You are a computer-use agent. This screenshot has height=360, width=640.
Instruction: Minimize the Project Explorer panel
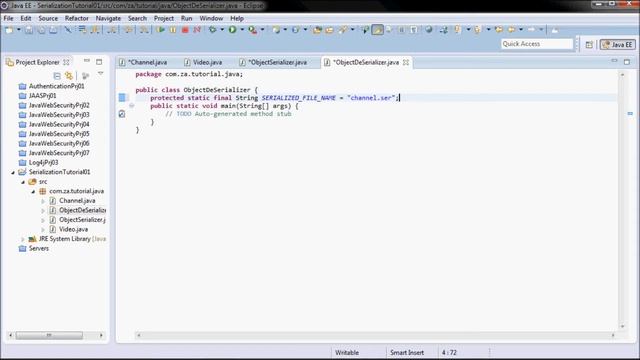pos(87,61)
